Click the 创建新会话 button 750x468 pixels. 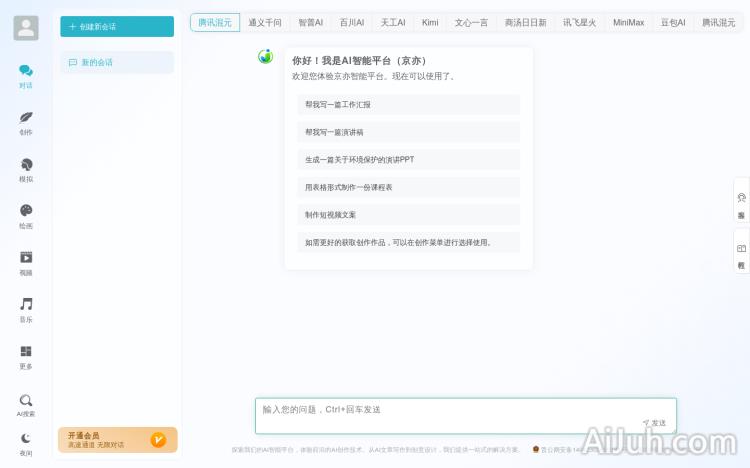point(117,26)
